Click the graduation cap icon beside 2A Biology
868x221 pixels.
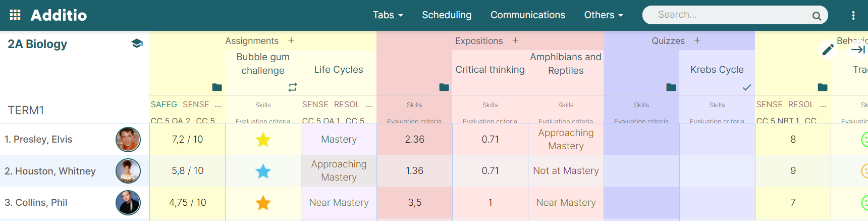[x=137, y=43]
